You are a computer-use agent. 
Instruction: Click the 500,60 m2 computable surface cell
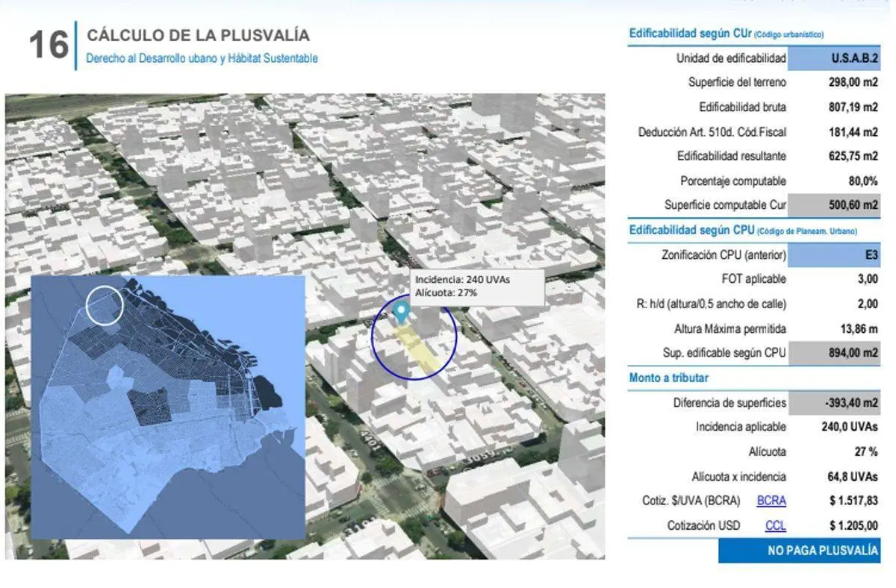point(834,204)
